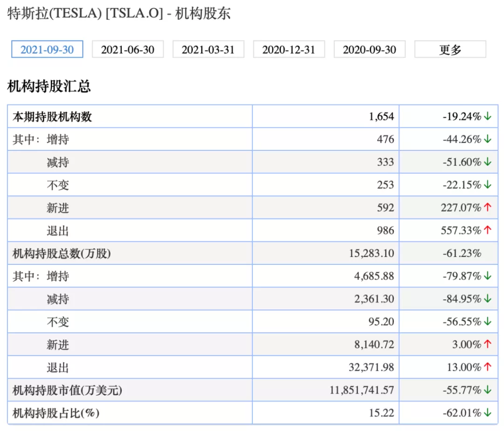Click the down arrow next to -62.01%

point(488,413)
